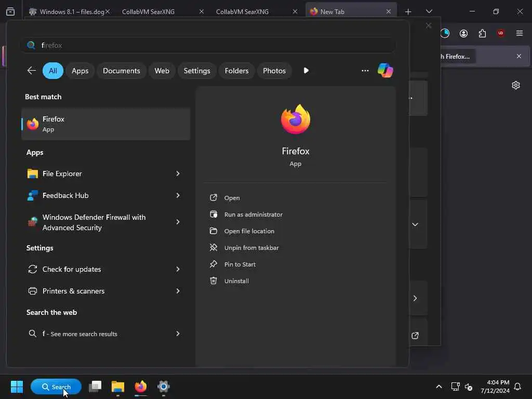Click the blue circular icon in Firefox toolbar
532x399 pixels.
[445, 33]
